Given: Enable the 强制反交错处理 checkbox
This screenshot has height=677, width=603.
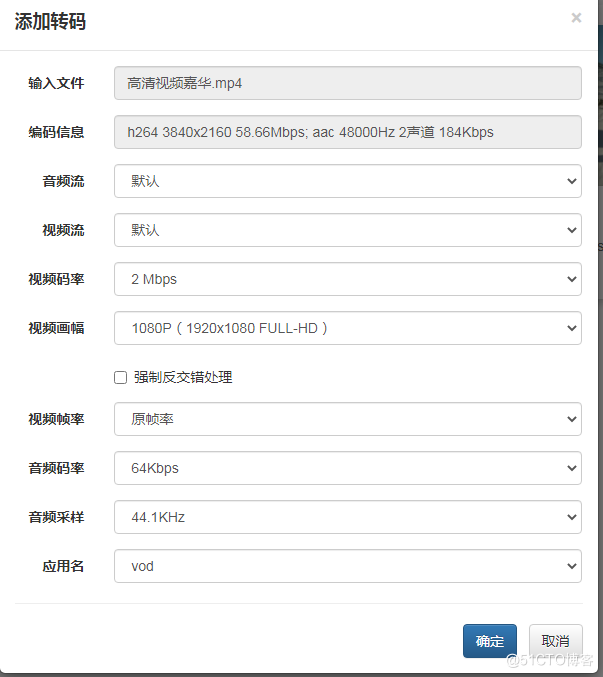Looking at the screenshot, I should click(120, 377).
